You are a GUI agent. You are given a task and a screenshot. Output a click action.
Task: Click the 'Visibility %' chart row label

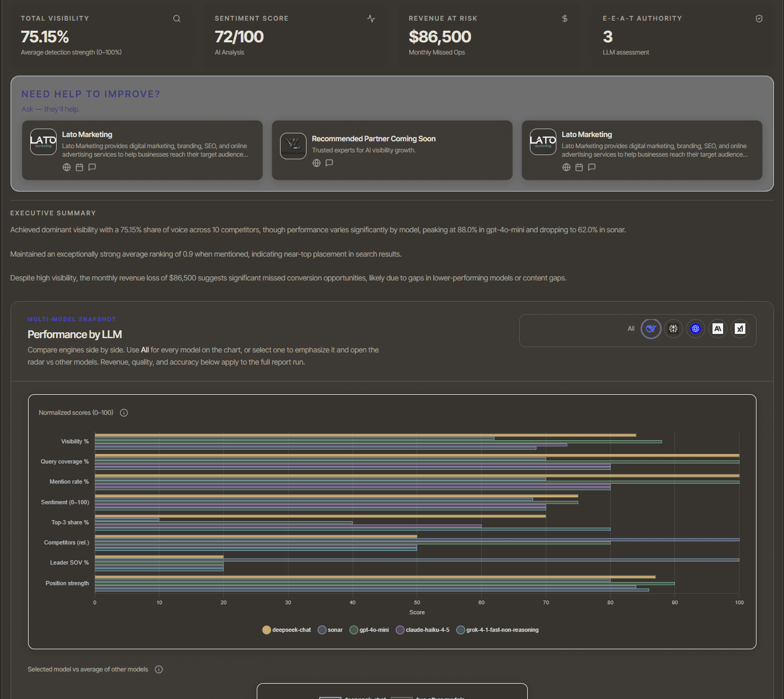(75, 441)
